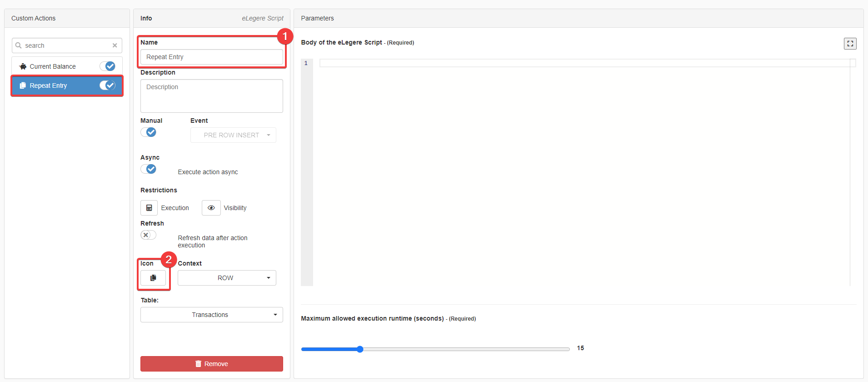Enable Refresh data after action execution

pos(148,235)
